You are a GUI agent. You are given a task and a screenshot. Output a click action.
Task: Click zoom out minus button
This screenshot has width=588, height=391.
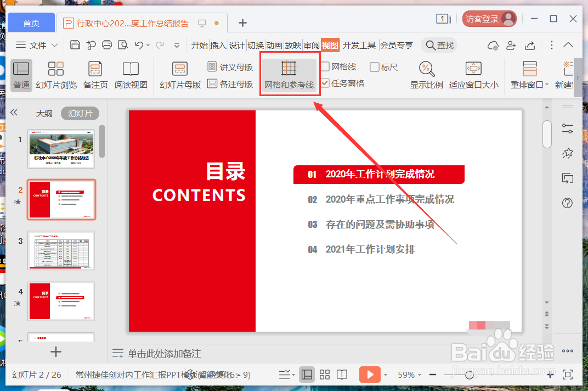tap(433, 375)
